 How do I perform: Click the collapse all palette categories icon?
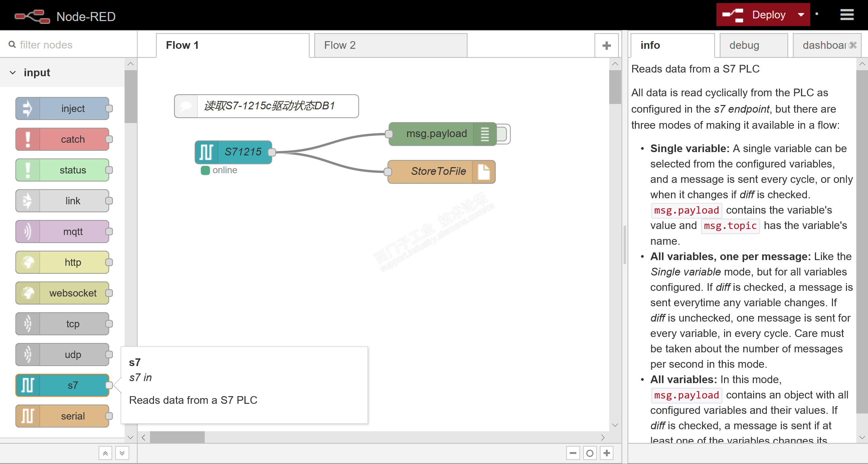pyautogui.click(x=105, y=453)
